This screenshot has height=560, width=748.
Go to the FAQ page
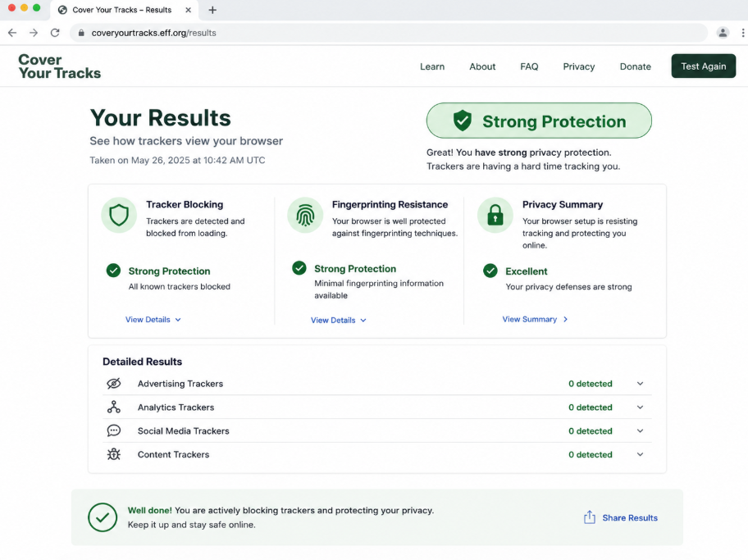[529, 66]
